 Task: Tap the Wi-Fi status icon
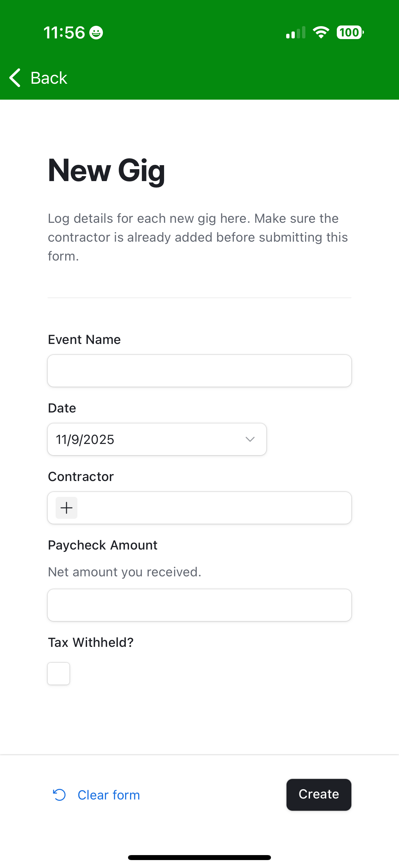pyautogui.click(x=321, y=32)
